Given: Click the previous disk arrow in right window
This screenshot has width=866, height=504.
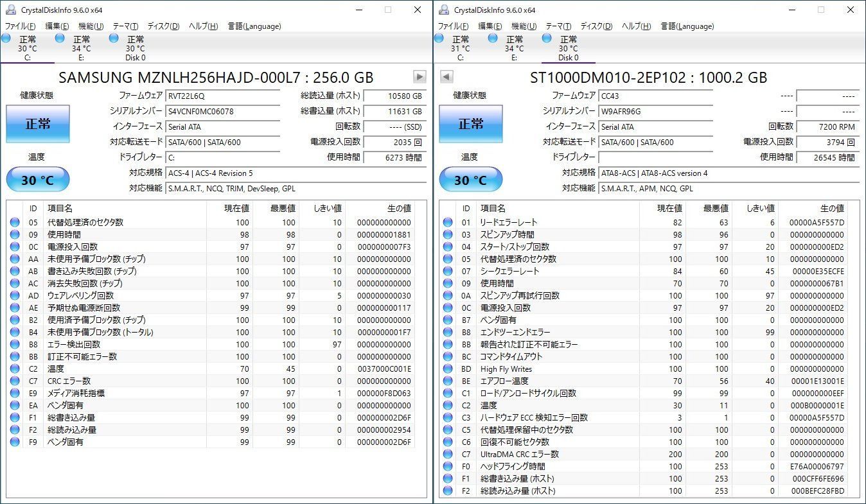Looking at the screenshot, I should pyautogui.click(x=446, y=77).
